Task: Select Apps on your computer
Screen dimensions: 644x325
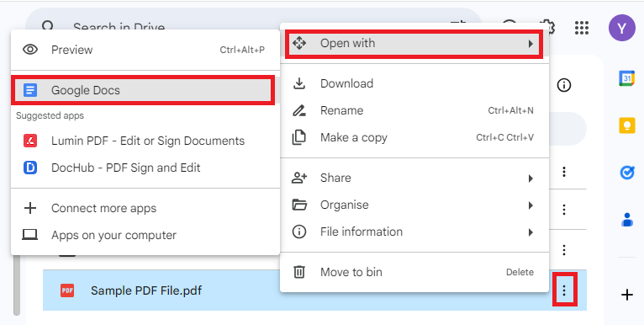Action: 145,235
